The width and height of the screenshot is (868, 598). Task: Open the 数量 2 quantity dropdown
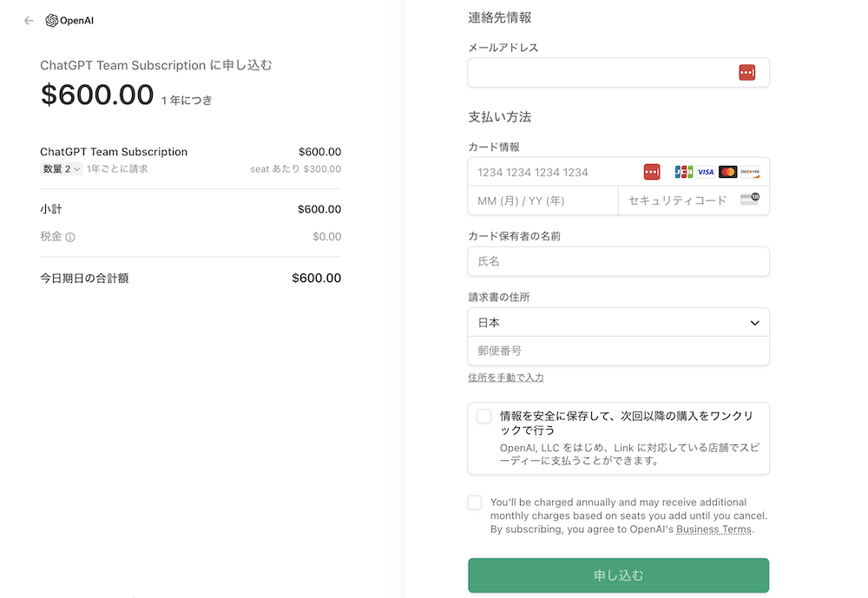click(62, 169)
